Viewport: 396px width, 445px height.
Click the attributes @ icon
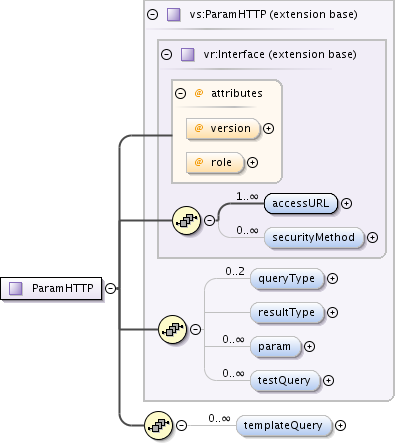click(x=199, y=93)
